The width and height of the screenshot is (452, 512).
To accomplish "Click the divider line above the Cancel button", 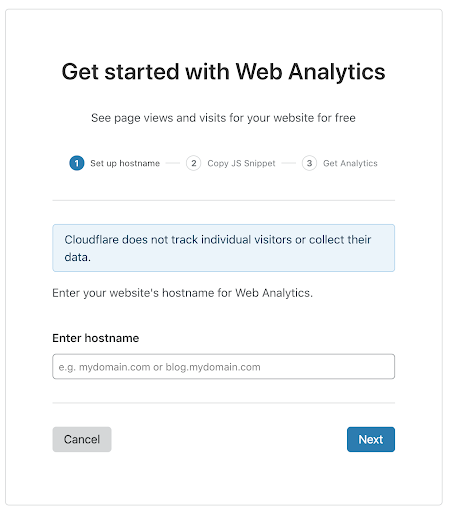I will tap(224, 403).
